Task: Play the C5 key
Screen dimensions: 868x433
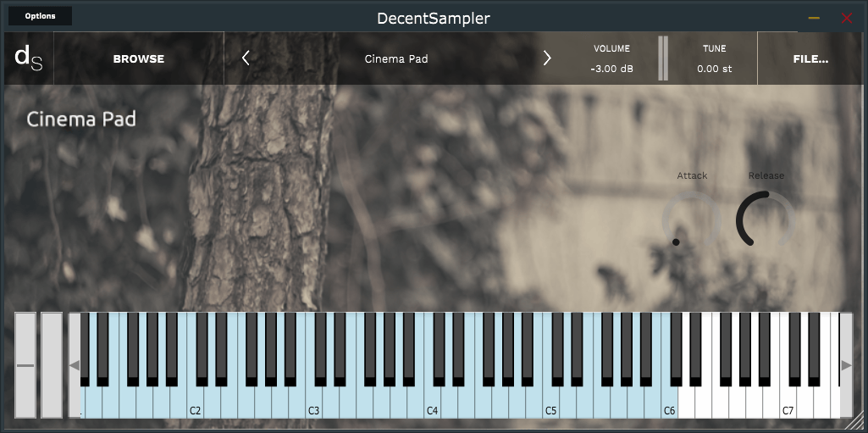Action: [550, 403]
